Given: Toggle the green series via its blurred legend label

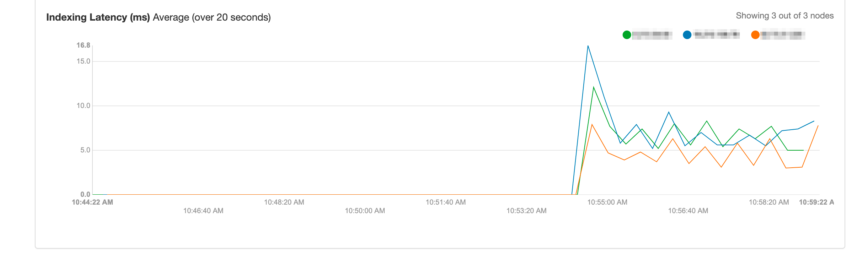Looking at the screenshot, I should pyautogui.click(x=652, y=34).
